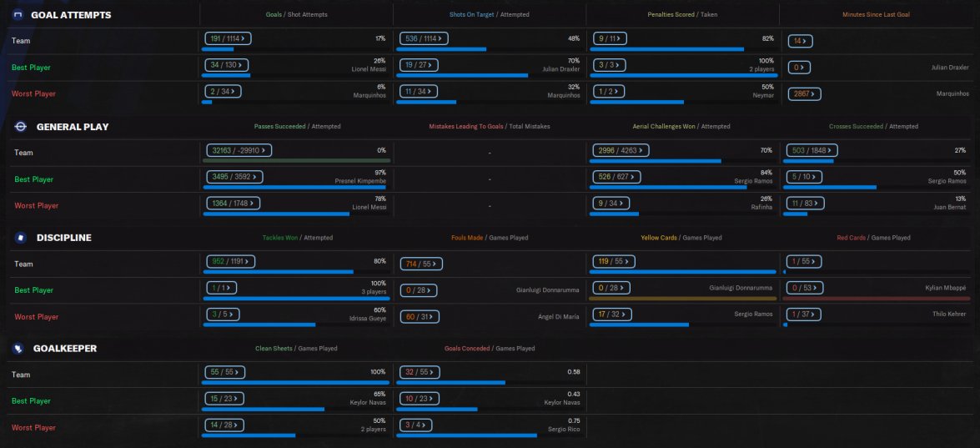980x448 pixels.
Task: Open Julian Draxler 19 / 27 shots stat
Action: tap(418, 65)
